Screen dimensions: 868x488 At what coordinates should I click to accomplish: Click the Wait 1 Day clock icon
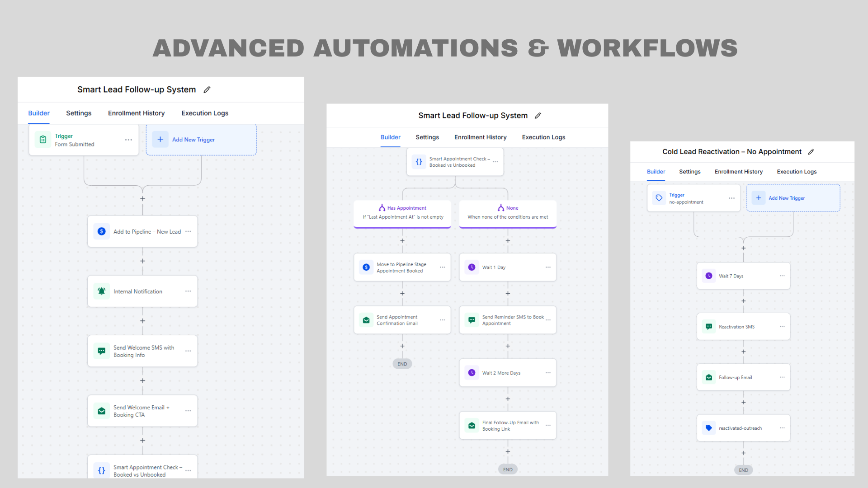click(472, 267)
